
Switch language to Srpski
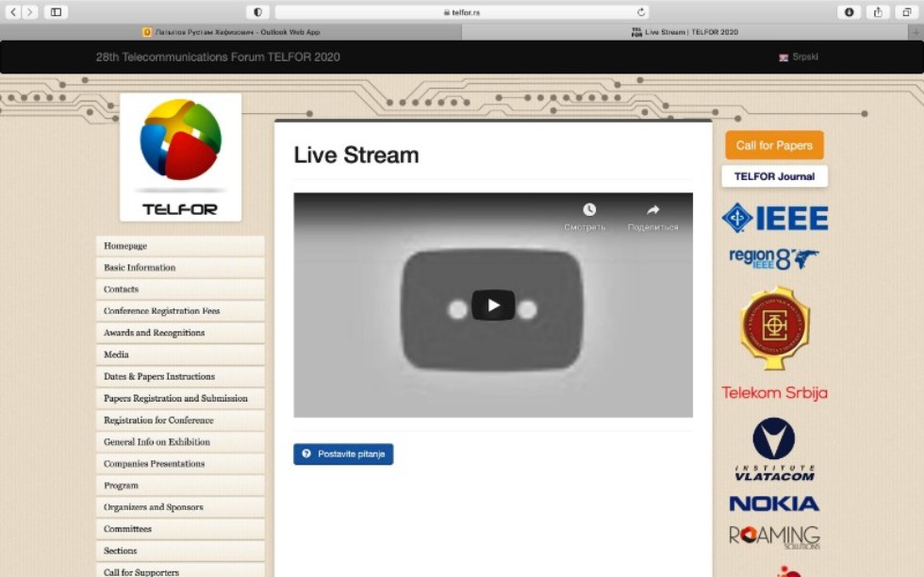(x=803, y=58)
